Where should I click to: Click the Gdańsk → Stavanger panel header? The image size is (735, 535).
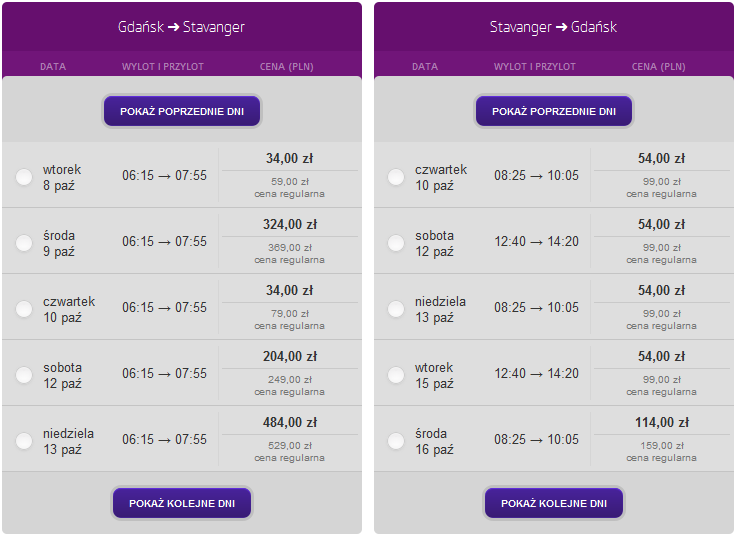181,27
